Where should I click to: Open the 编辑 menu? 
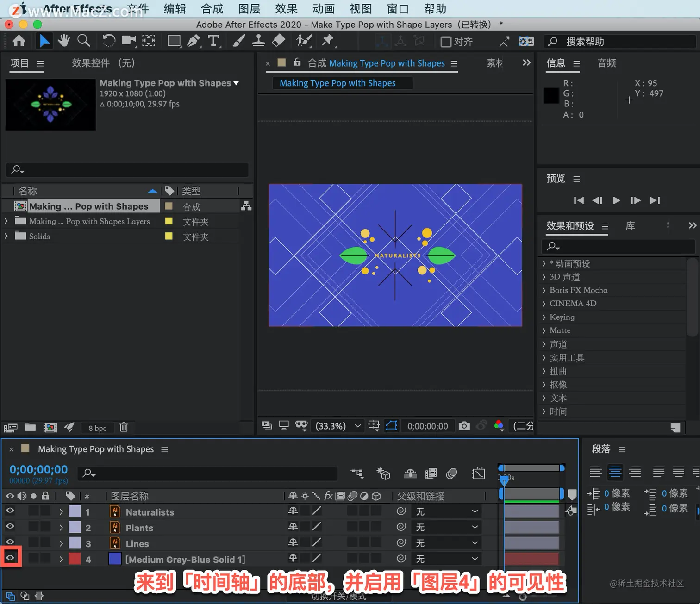(175, 9)
